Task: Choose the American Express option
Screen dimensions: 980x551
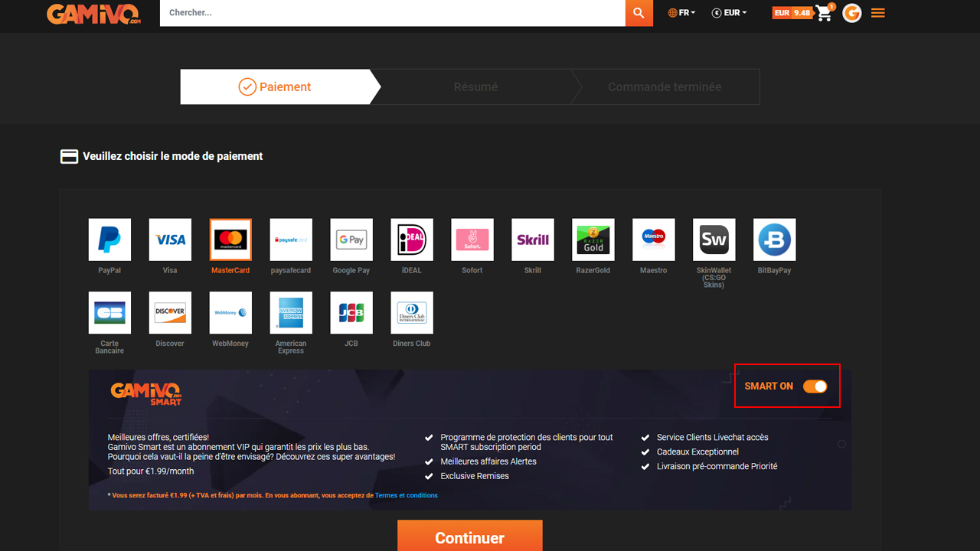Action: [x=291, y=312]
